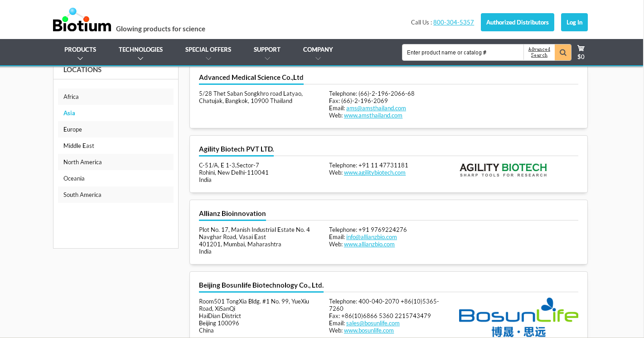Call the 800-304-5357 phone link
This screenshot has width=644, height=338.
[454, 22]
